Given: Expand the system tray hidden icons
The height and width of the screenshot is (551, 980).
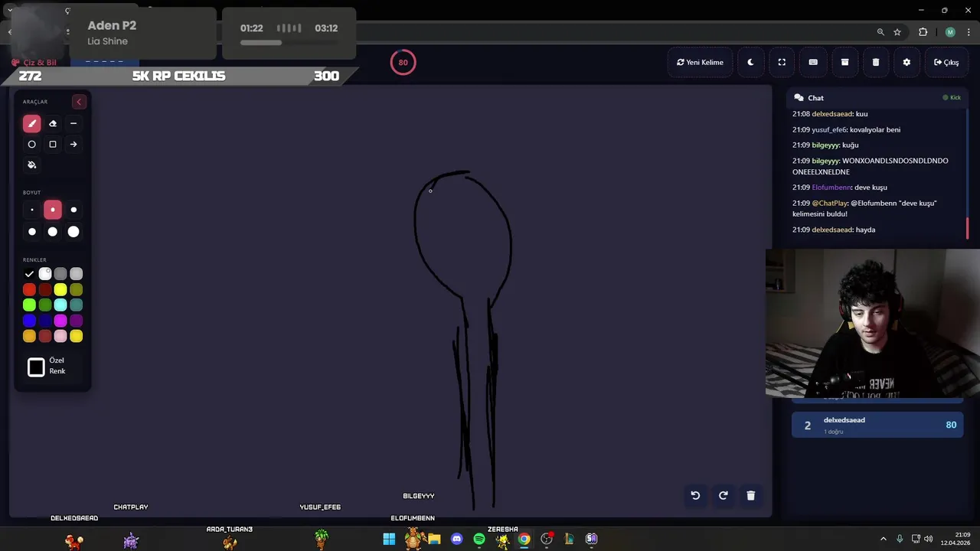Looking at the screenshot, I should pos(883,539).
